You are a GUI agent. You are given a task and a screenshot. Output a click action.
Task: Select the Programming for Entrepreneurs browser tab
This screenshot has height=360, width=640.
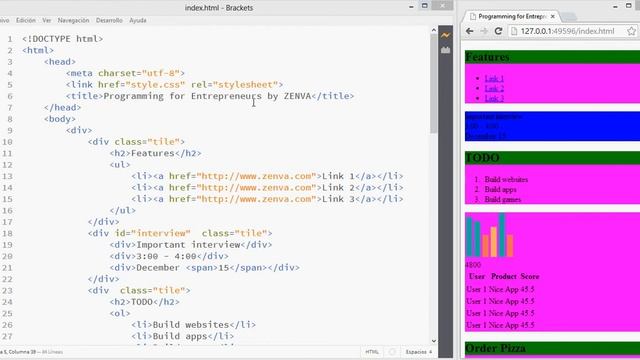pos(512,16)
